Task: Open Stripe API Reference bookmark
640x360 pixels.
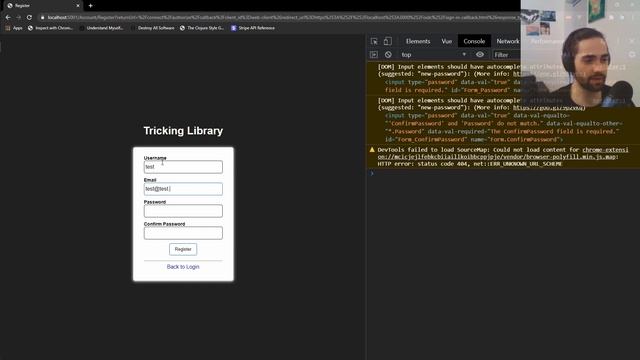Action: coord(253,28)
